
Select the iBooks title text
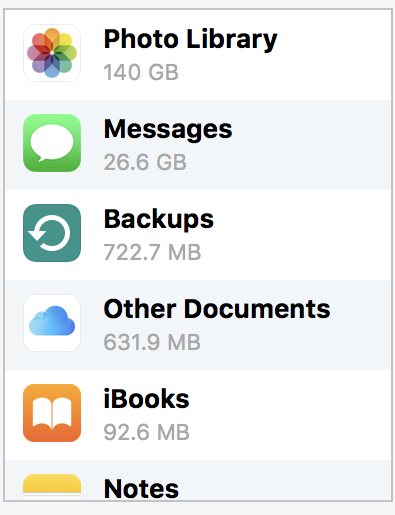(146, 399)
